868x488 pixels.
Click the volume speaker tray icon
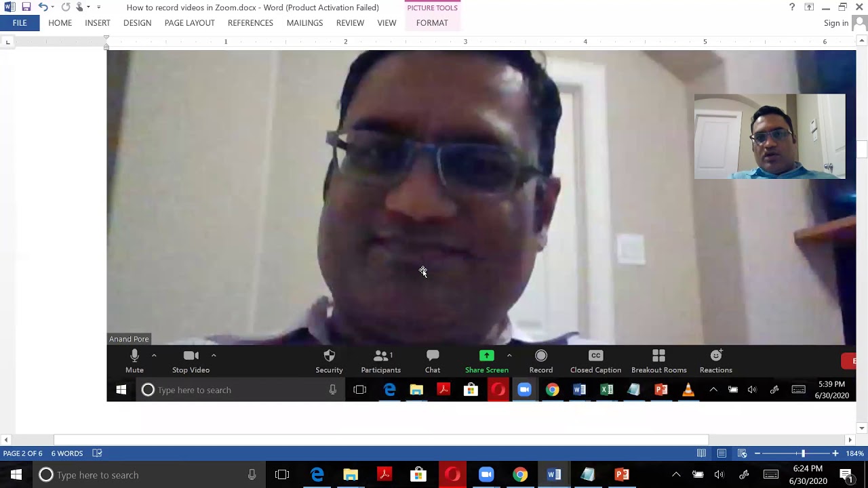coord(719,474)
